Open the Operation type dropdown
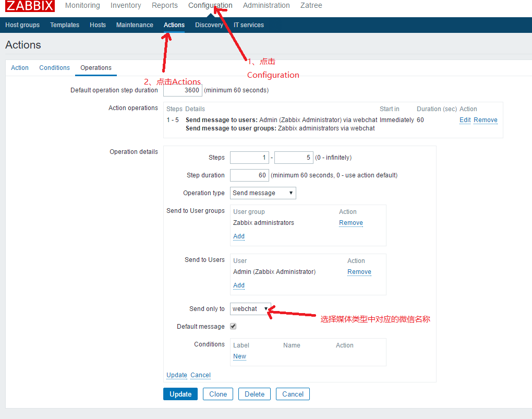The width and height of the screenshot is (532, 419). point(263,193)
